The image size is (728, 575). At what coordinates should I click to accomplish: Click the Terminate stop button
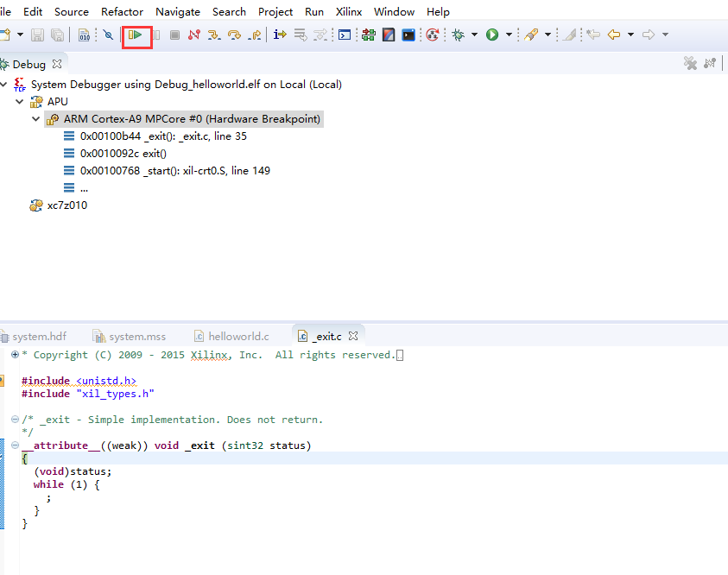(x=174, y=35)
